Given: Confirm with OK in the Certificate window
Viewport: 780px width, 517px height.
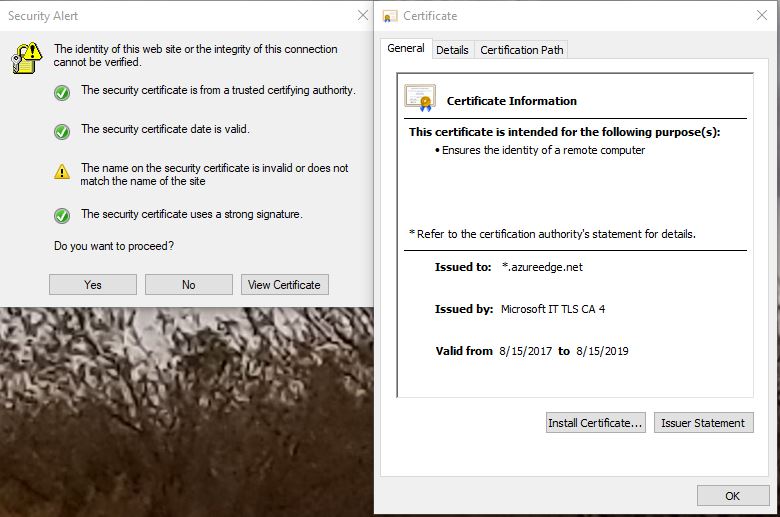Looking at the screenshot, I should [732, 496].
